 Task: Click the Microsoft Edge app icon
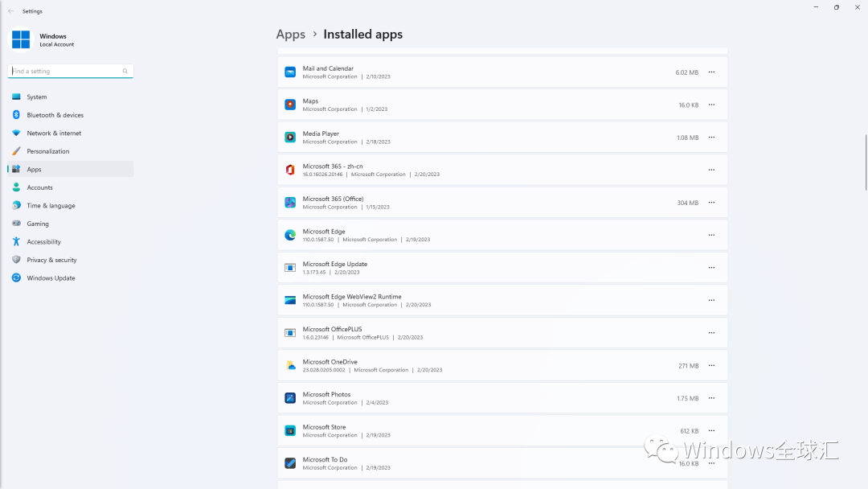tap(290, 236)
